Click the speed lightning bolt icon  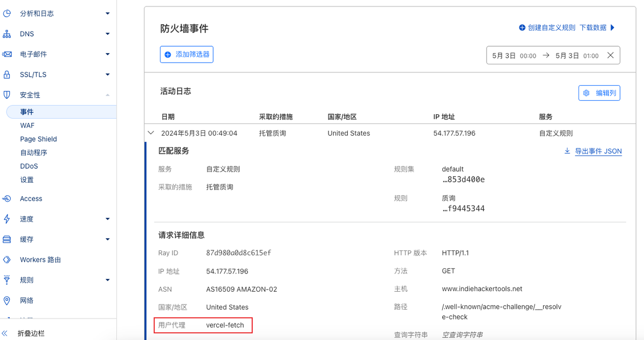(x=7, y=219)
